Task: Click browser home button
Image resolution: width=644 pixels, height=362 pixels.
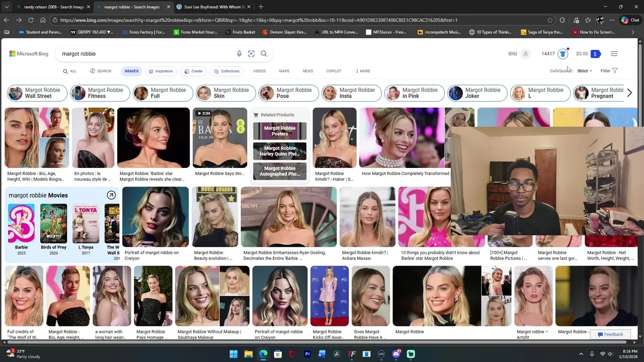Action: tap(43, 20)
